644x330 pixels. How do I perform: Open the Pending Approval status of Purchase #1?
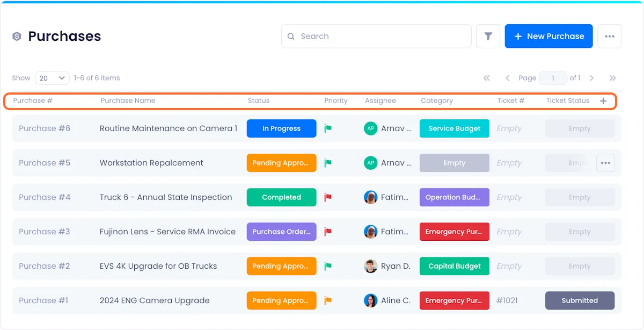coord(282,300)
